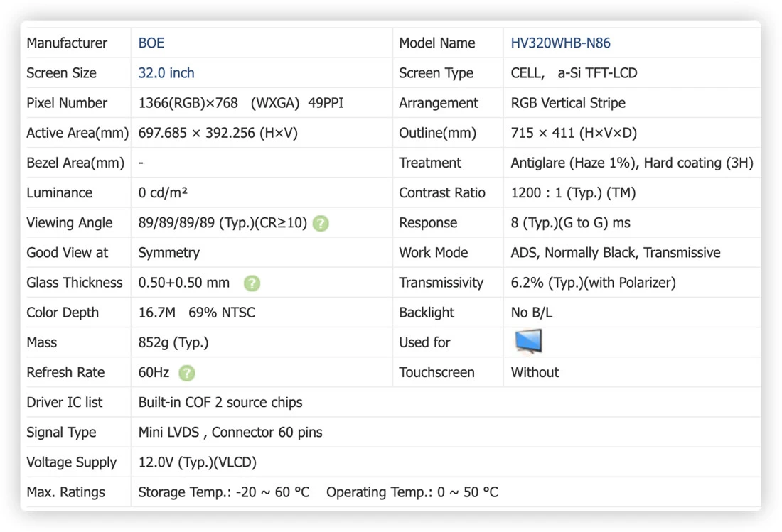This screenshot has height=532, width=782.
Task: Click the Driver IC list row label
Action: coord(64,402)
